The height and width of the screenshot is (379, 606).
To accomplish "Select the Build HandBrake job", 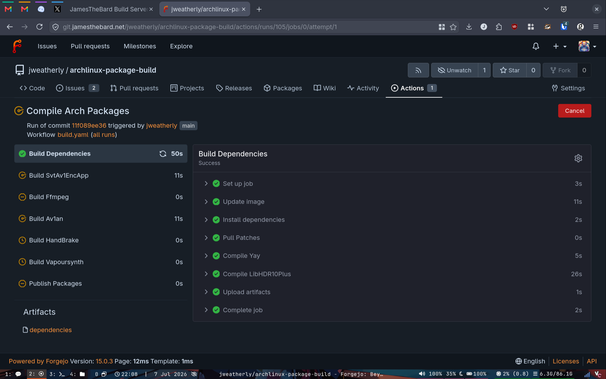I will (x=100, y=240).
